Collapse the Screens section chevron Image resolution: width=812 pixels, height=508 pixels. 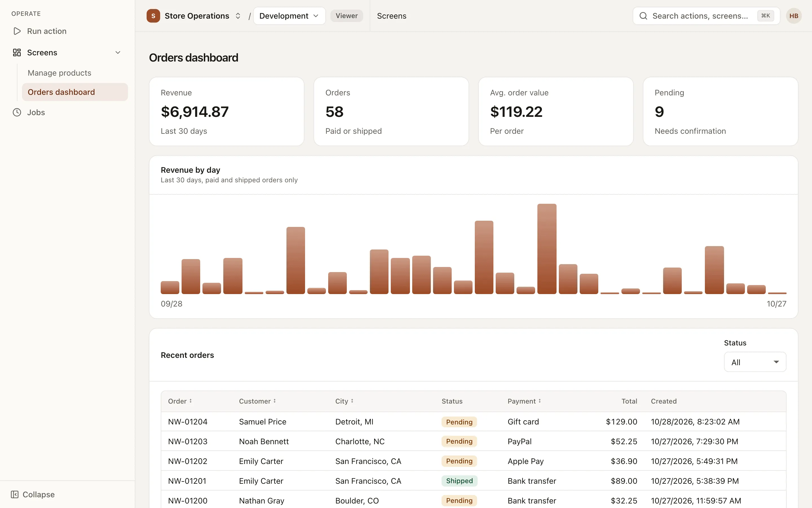tap(118, 53)
